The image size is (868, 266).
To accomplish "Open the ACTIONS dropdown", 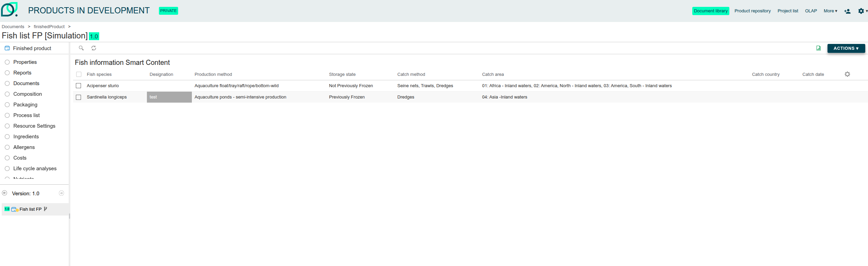I will (x=846, y=48).
